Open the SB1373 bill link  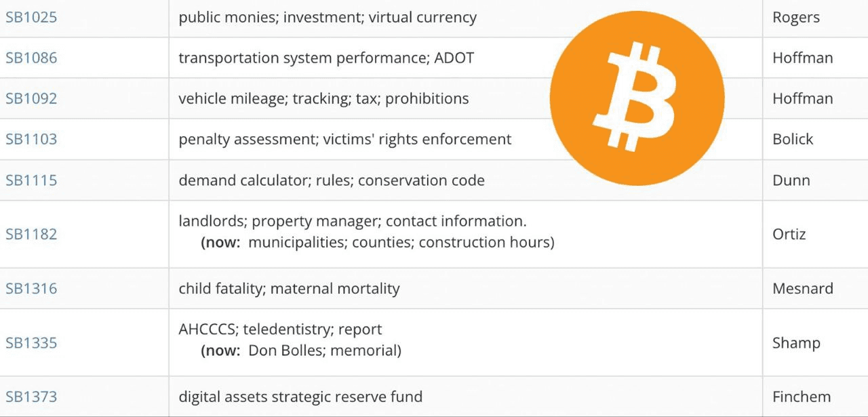coord(31,397)
